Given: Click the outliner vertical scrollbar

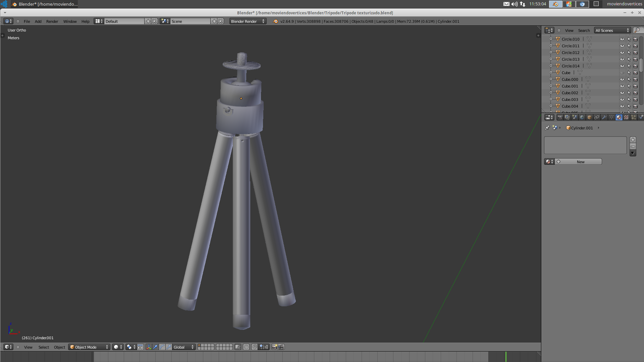Looking at the screenshot, I should (641, 65).
